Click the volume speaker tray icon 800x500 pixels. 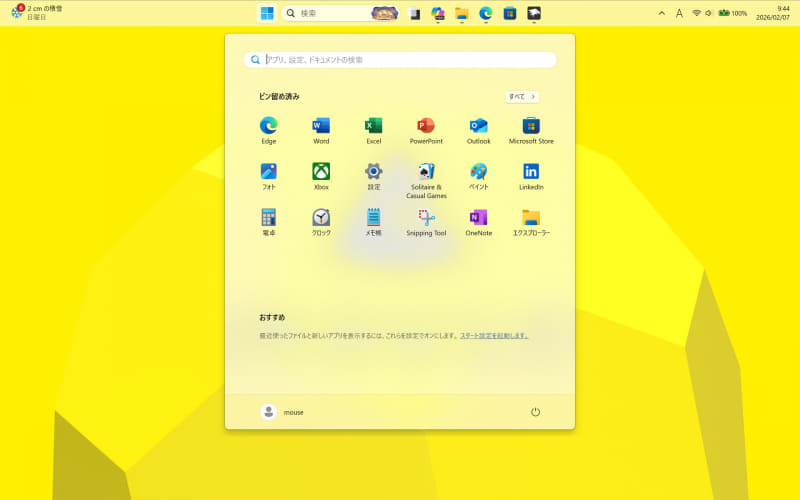coord(708,13)
